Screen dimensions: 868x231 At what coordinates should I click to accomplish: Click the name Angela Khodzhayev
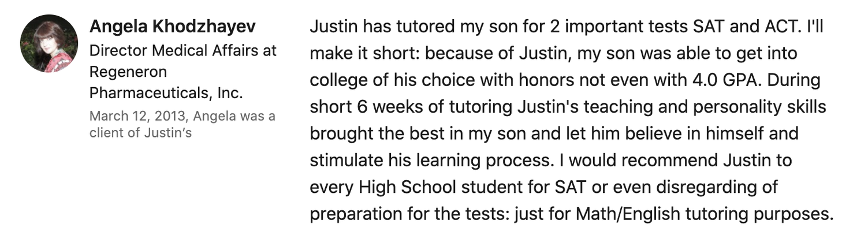(173, 27)
